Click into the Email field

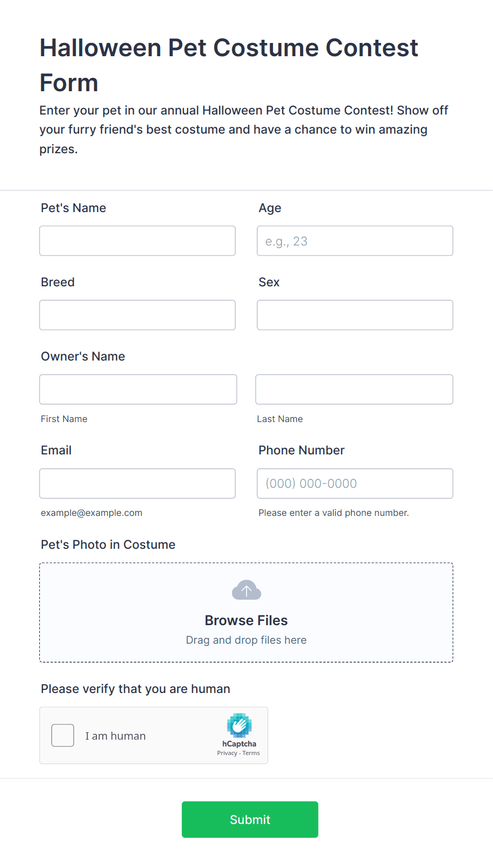click(x=137, y=484)
